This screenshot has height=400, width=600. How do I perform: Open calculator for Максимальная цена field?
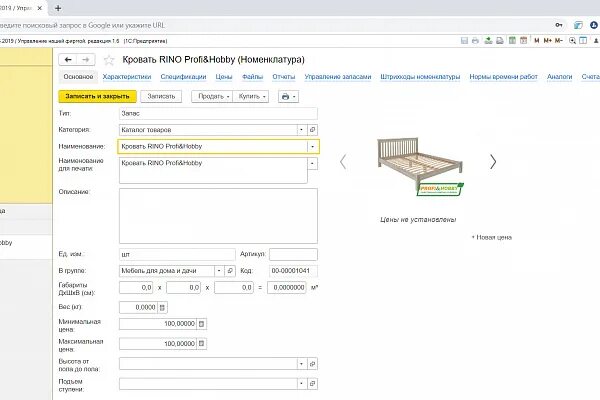point(202,344)
